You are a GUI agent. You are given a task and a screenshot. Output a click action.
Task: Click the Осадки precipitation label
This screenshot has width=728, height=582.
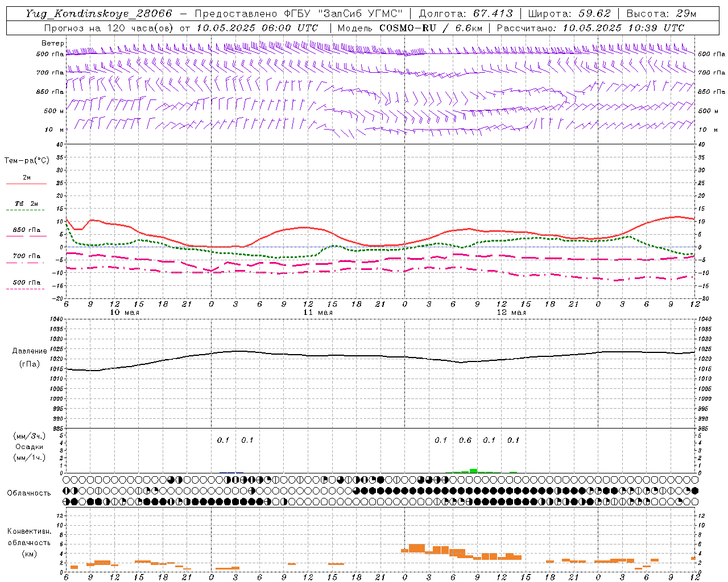pos(29,447)
